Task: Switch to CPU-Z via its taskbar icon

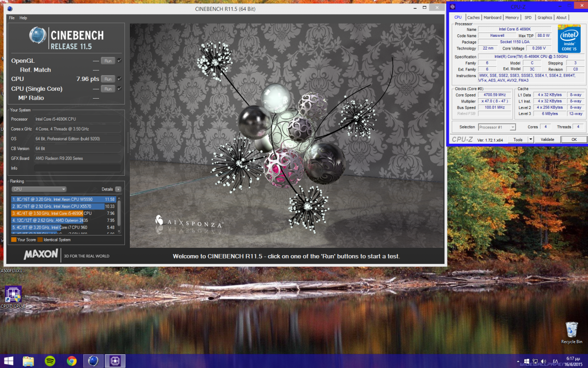Action: tap(116, 361)
